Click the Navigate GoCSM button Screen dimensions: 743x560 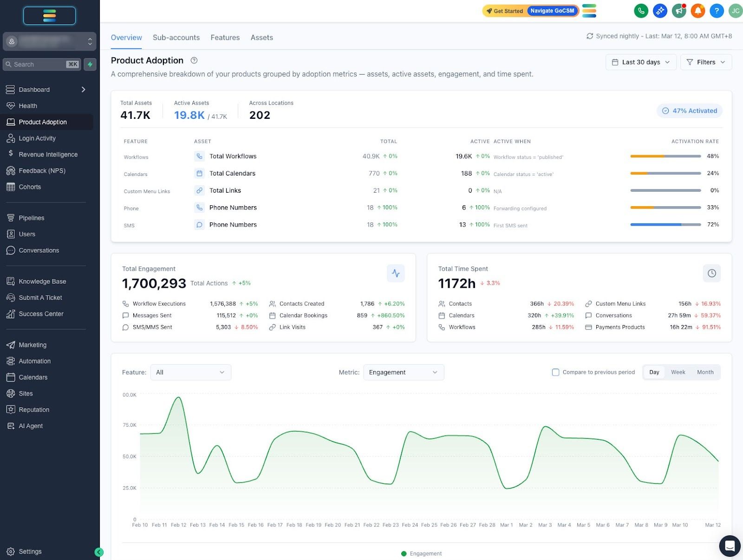(x=552, y=11)
